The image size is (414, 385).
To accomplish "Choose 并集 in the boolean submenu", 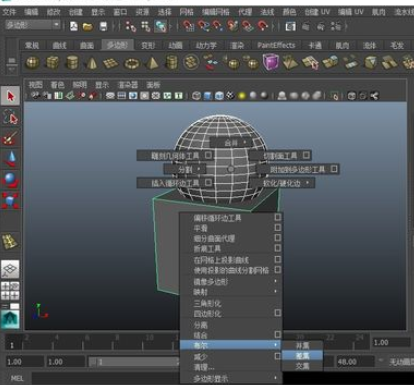I will click(302, 346).
